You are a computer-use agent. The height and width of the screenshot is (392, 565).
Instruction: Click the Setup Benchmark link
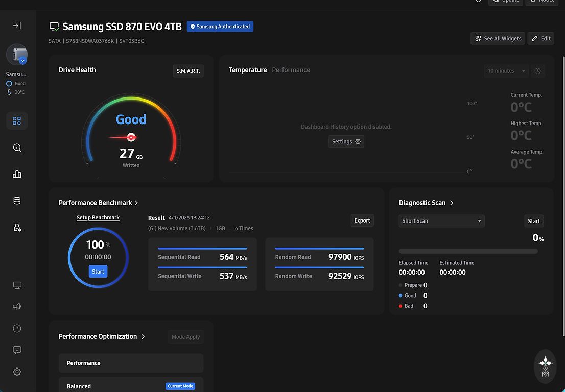[x=98, y=218]
